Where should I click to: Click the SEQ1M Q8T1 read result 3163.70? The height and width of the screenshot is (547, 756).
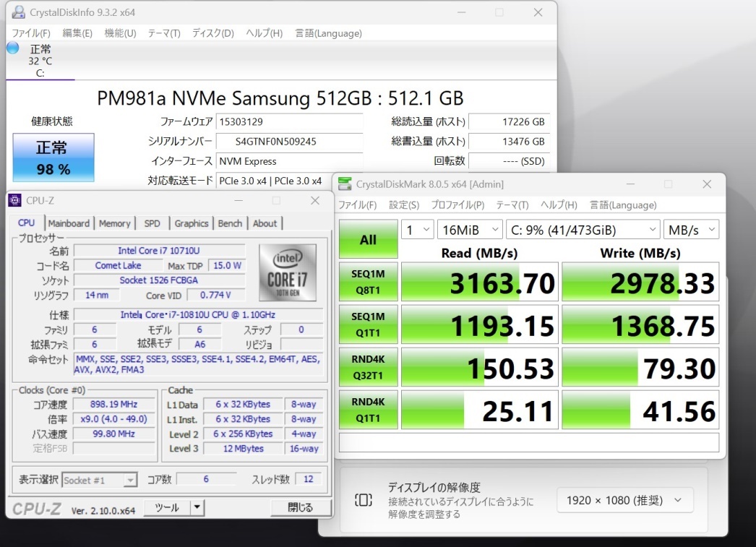(x=480, y=283)
